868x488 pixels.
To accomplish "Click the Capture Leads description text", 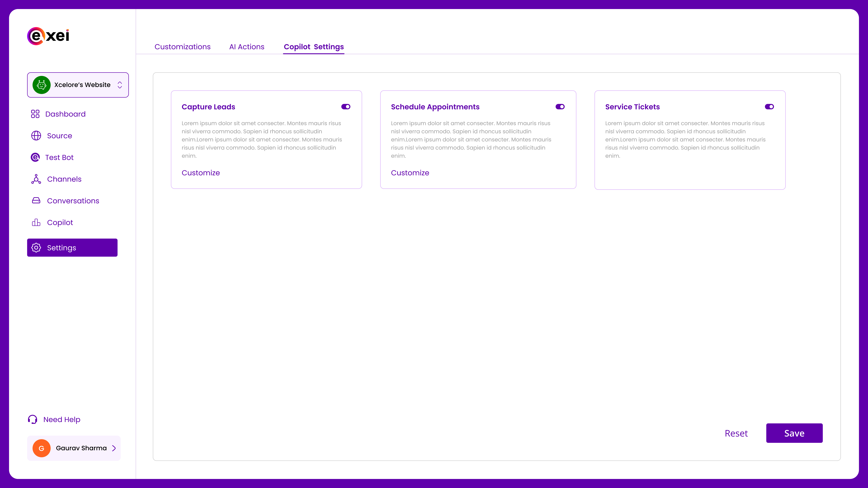I will [x=262, y=139].
